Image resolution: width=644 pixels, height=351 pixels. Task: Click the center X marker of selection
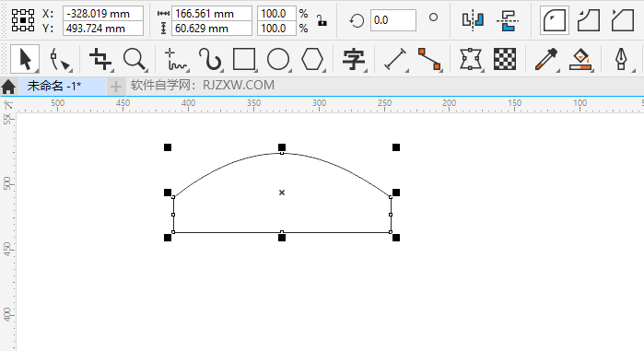tap(282, 193)
